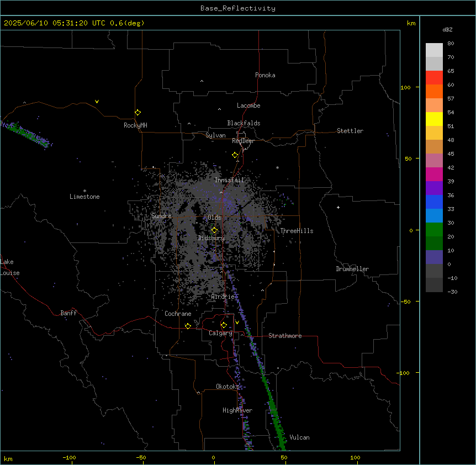Click the 80 value in dBZ legend

(x=451, y=44)
